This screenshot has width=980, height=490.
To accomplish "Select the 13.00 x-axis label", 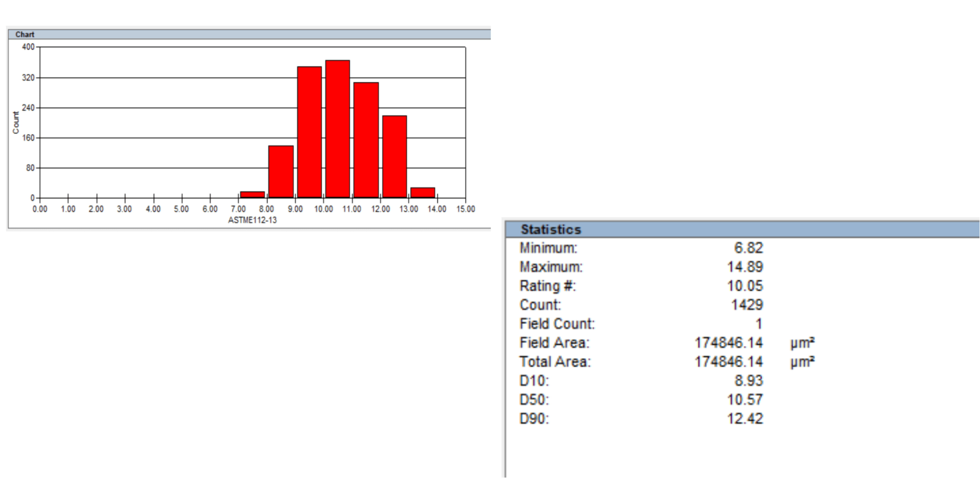I will point(409,209).
